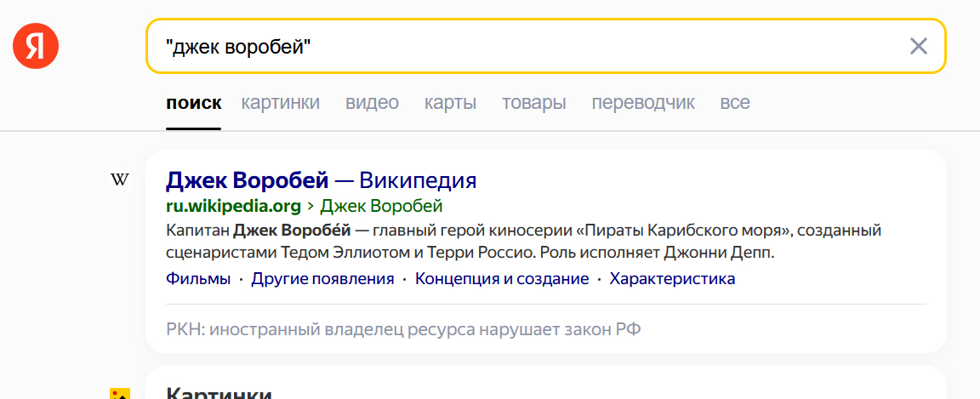Viewport: 980px width, 399px height.
Task: Clear the search query with the X
Action: tap(919, 46)
